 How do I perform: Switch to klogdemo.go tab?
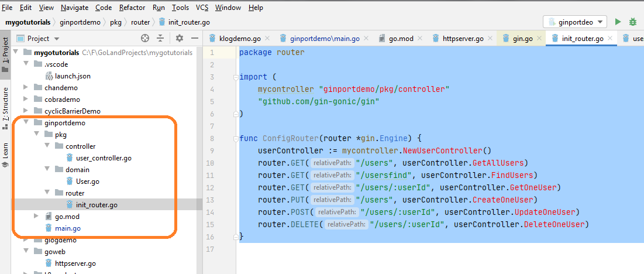tap(240, 39)
